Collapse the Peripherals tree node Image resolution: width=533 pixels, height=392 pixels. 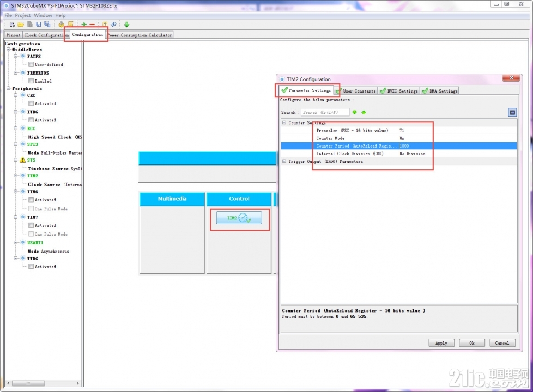[9, 88]
